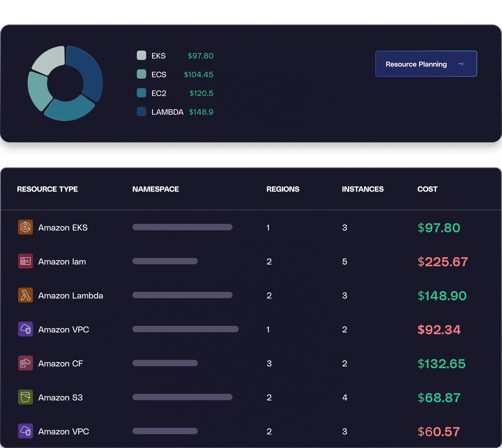
Task: Select the RESOURCE TYPE column header
Action: [47, 189]
